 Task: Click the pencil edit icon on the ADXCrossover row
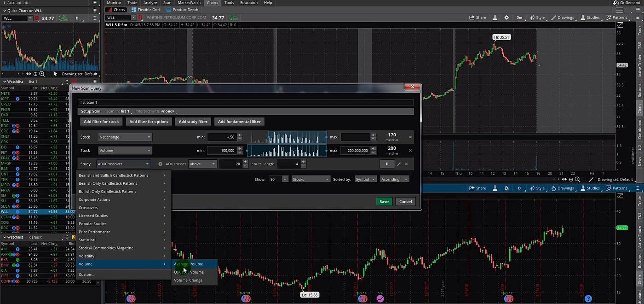click(400, 164)
